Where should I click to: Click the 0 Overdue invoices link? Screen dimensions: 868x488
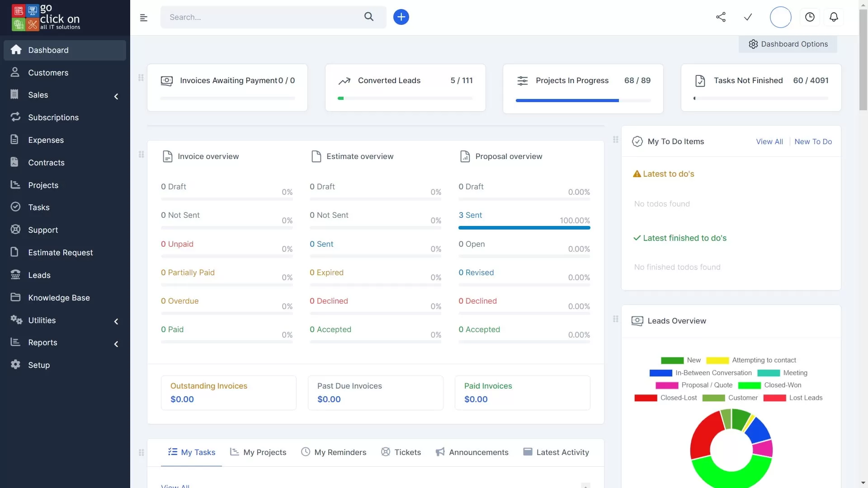click(x=179, y=301)
